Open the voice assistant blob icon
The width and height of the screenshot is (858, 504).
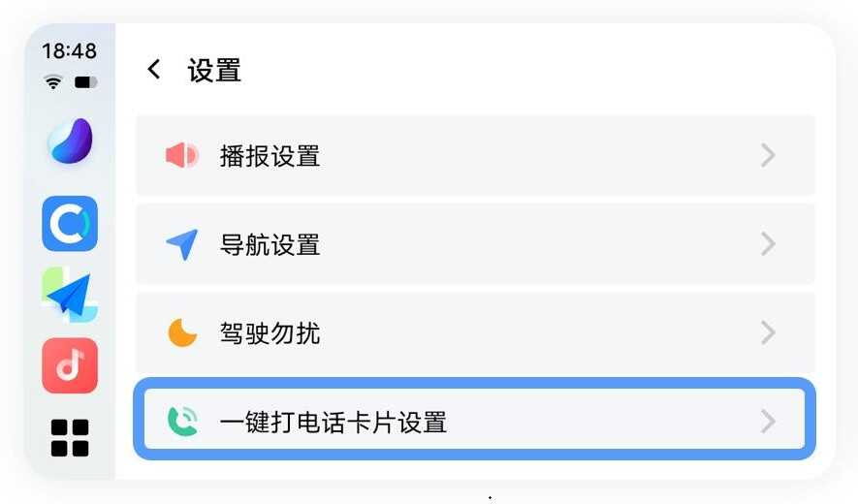pyautogui.click(x=70, y=142)
